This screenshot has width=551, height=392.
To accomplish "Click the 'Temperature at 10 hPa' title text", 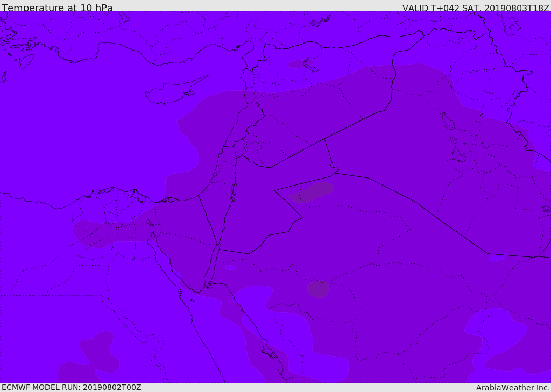I will pos(57,8).
